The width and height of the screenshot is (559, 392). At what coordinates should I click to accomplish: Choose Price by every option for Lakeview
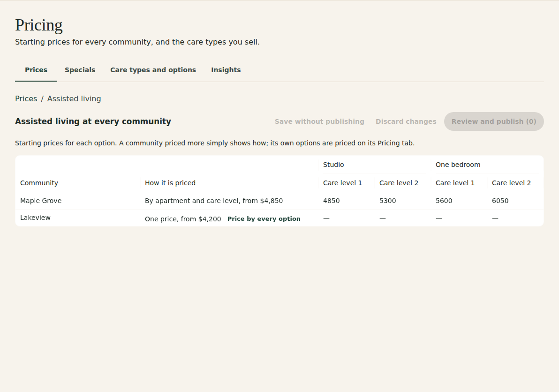coord(264,219)
